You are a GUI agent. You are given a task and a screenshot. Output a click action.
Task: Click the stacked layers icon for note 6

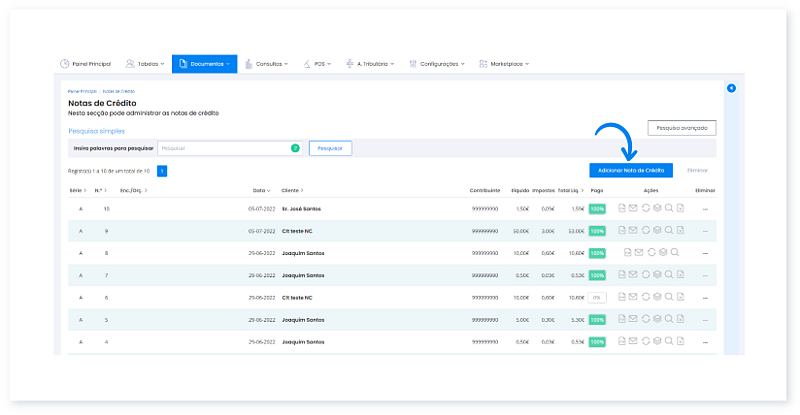657,297
